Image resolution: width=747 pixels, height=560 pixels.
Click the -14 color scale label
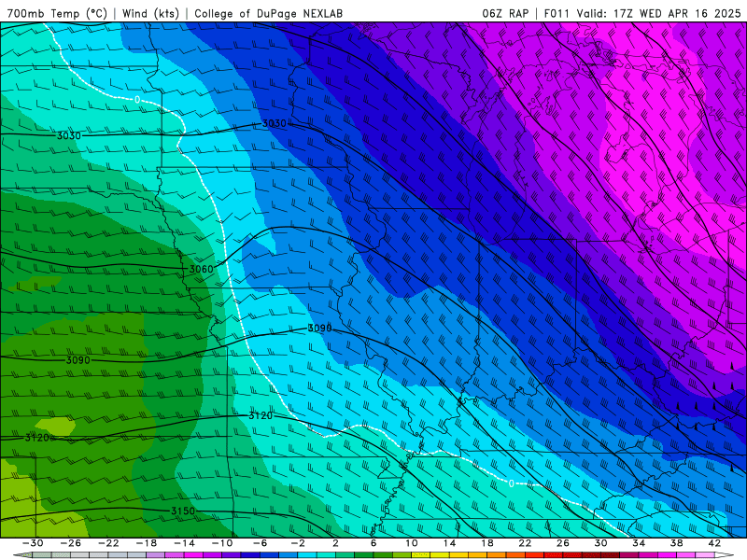coord(184,543)
